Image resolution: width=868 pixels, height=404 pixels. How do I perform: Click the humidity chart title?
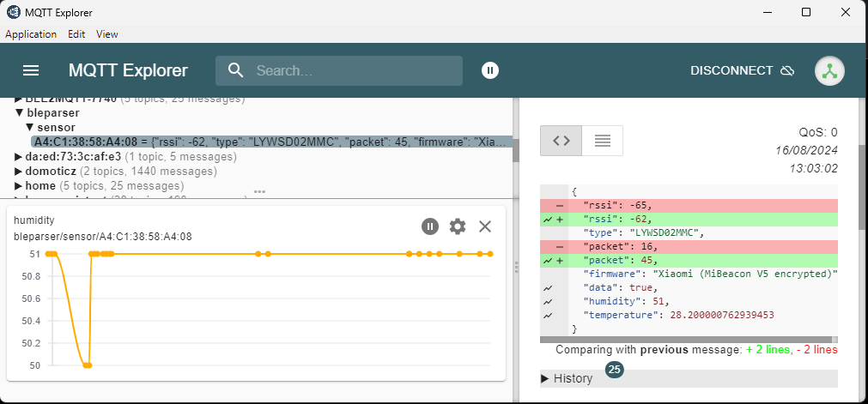coord(34,220)
